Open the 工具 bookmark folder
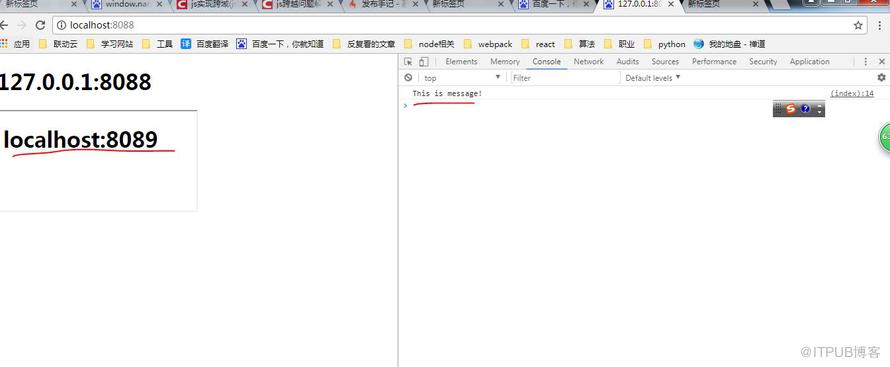 point(157,44)
